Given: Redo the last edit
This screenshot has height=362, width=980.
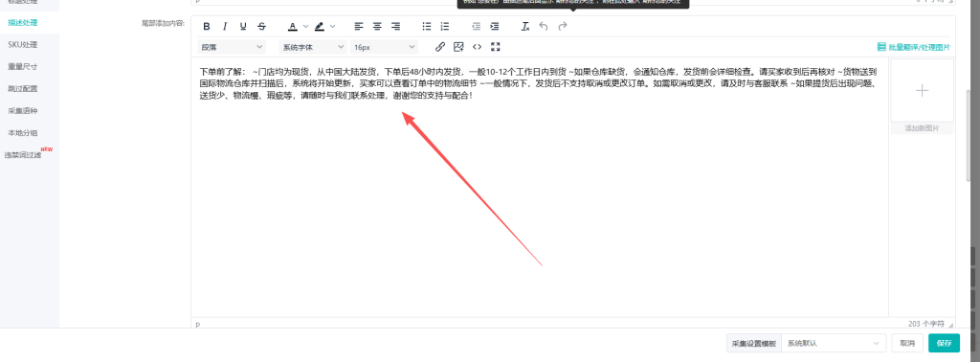Looking at the screenshot, I should point(563,26).
